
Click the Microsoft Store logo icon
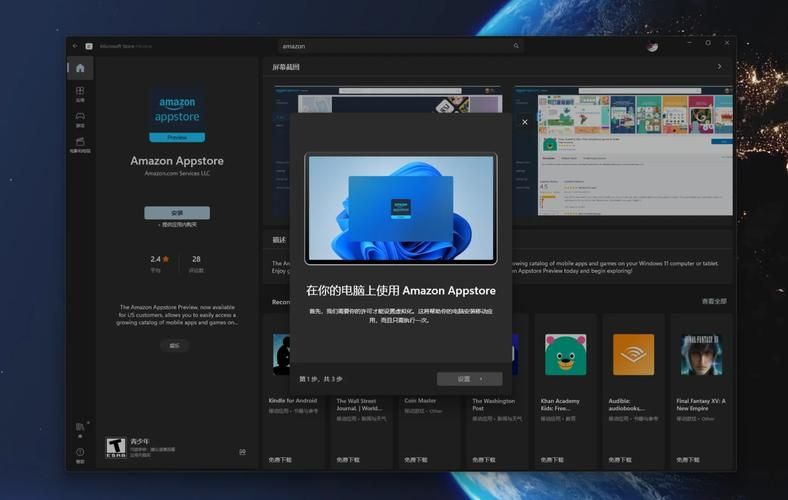tap(89, 46)
